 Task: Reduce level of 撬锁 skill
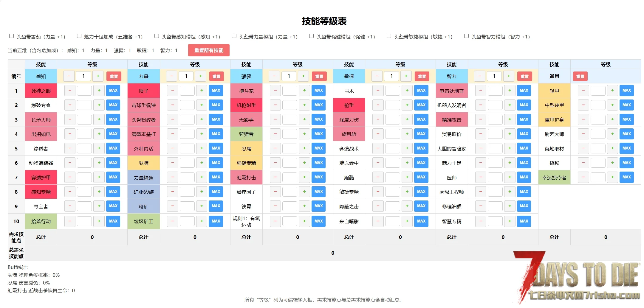coord(583,163)
